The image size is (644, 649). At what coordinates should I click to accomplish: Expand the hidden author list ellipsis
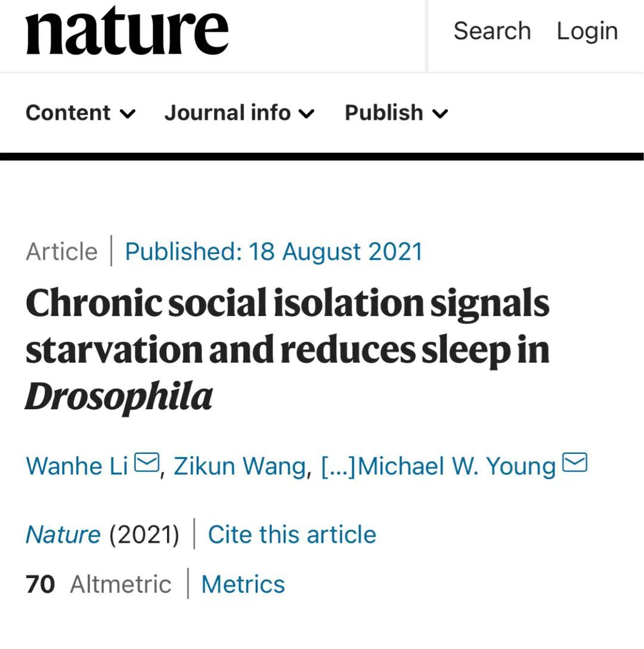pos(338,466)
